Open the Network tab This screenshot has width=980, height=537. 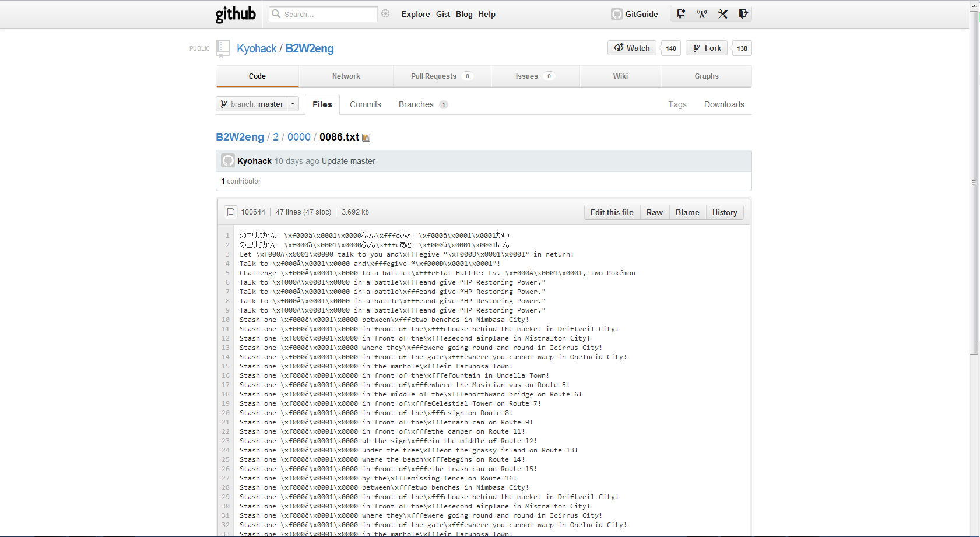pyautogui.click(x=346, y=76)
